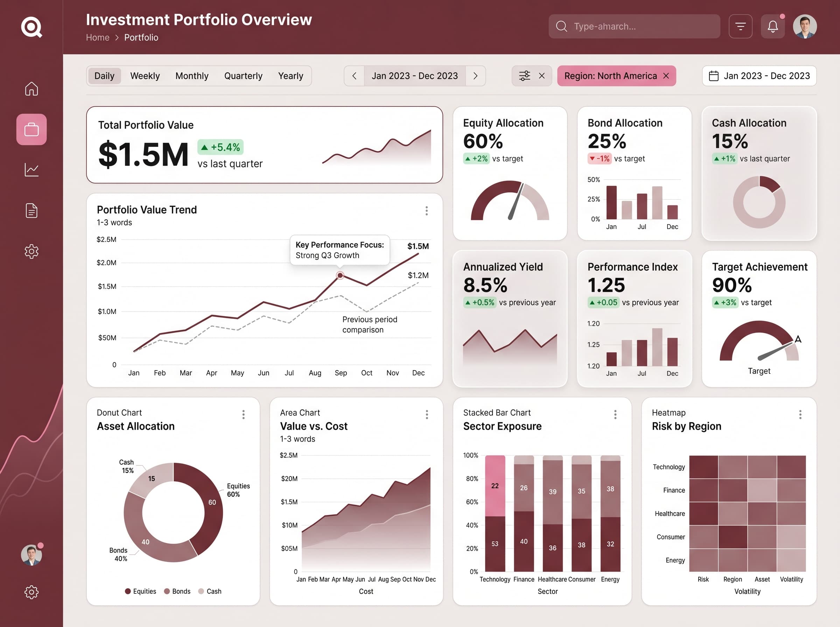Go to the next date period

[x=476, y=76]
